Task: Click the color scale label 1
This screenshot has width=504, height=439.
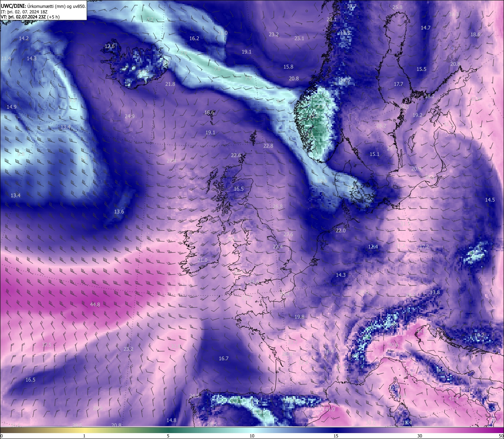Action: pyautogui.click(x=84, y=436)
